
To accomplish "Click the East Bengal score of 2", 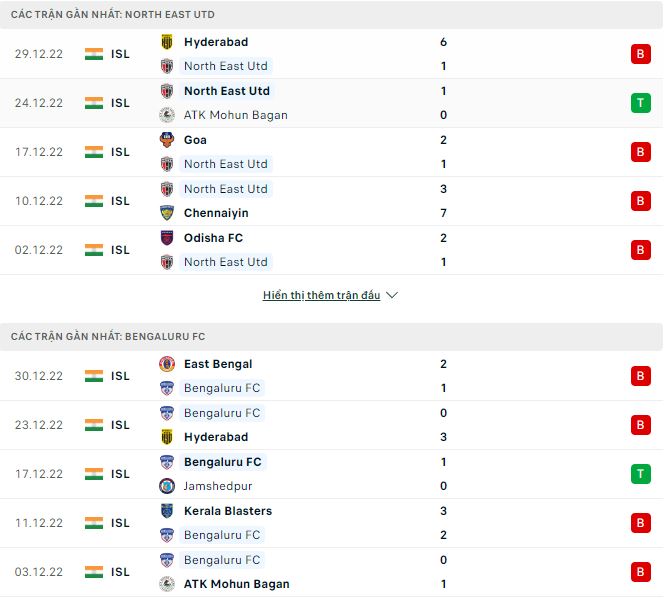I will [443, 364].
